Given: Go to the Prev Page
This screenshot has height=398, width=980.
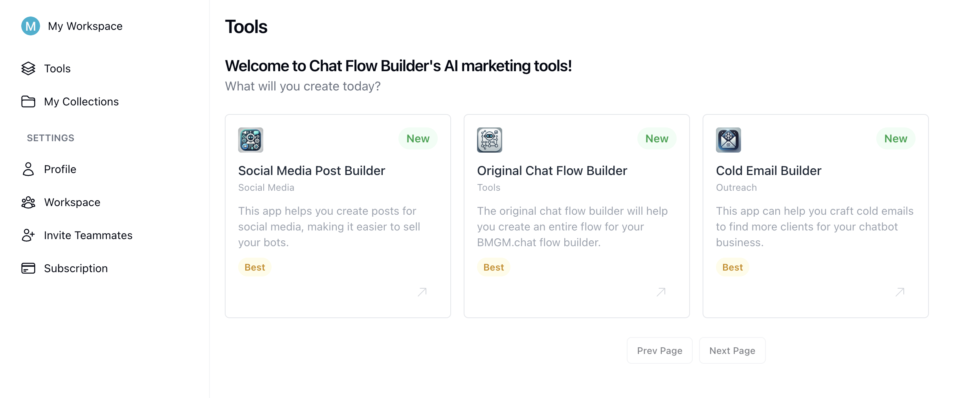Looking at the screenshot, I should (660, 350).
